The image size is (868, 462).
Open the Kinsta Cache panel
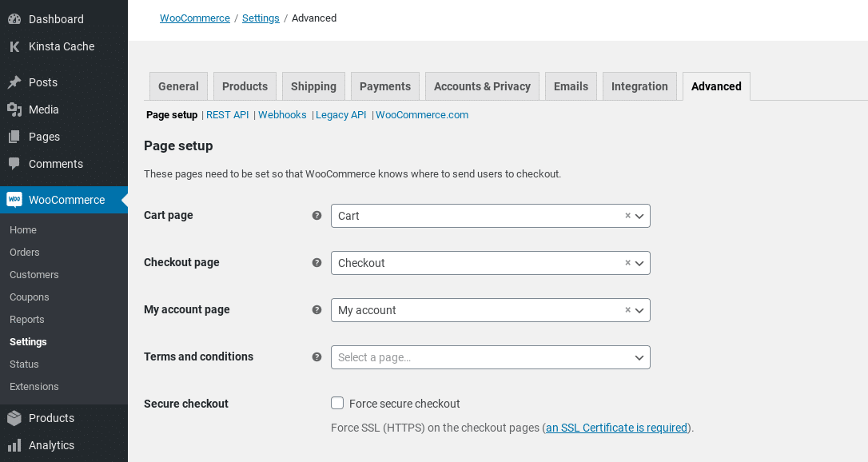tap(14, 46)
